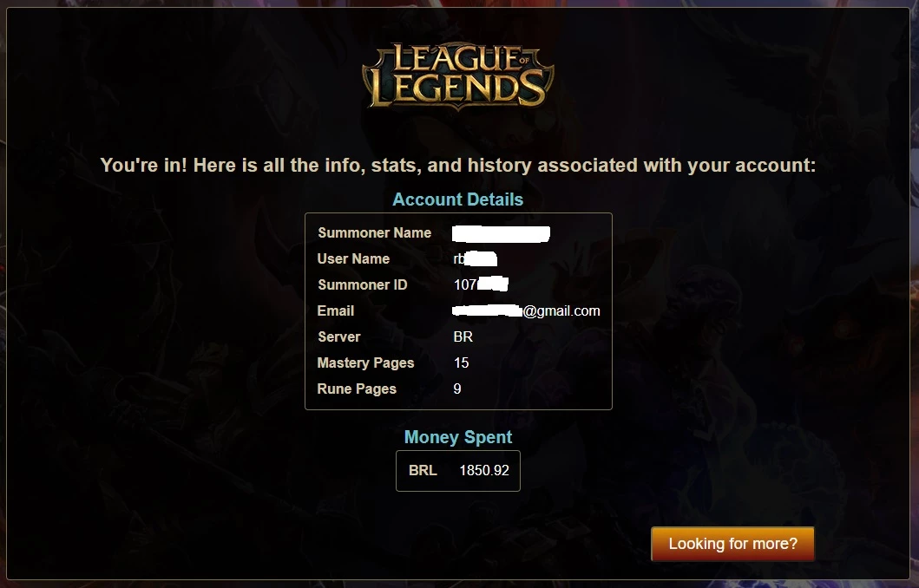Click the BRL currency label

tap(423, 470)
